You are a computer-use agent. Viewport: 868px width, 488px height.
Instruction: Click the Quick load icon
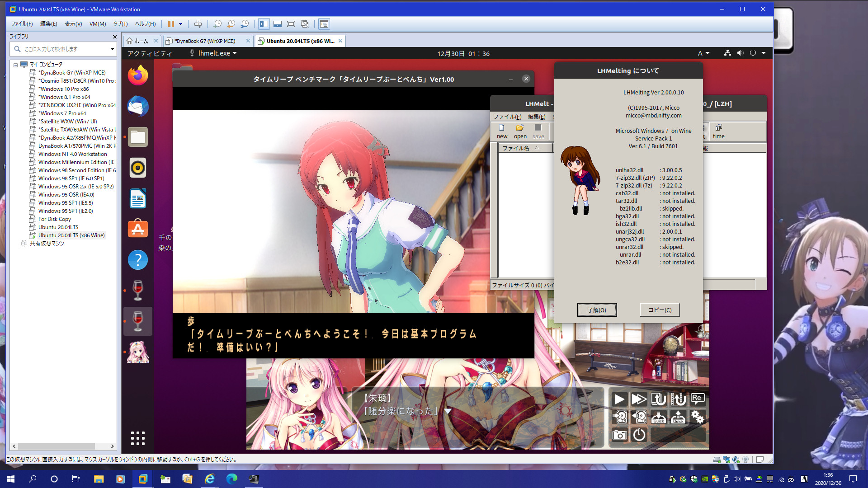pyautogui.click(x=678, y=417)
